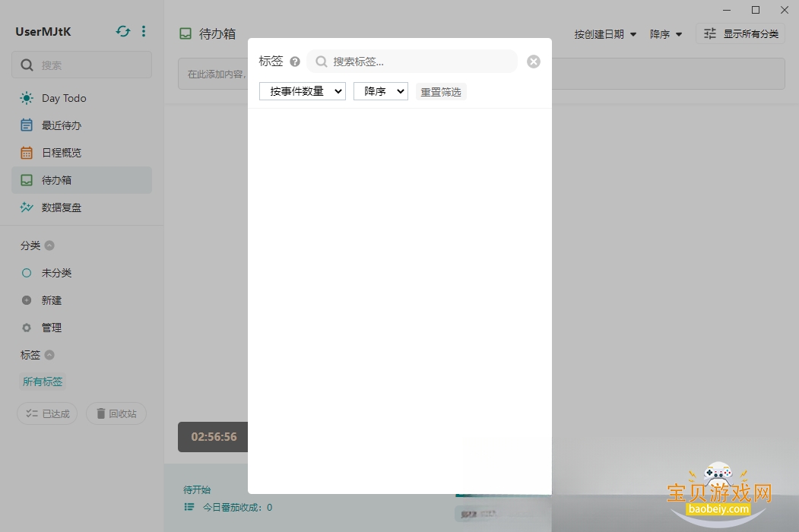Select the 未分类 category circle
Viewport: 799px width, 532px height.
pos(27,273)
